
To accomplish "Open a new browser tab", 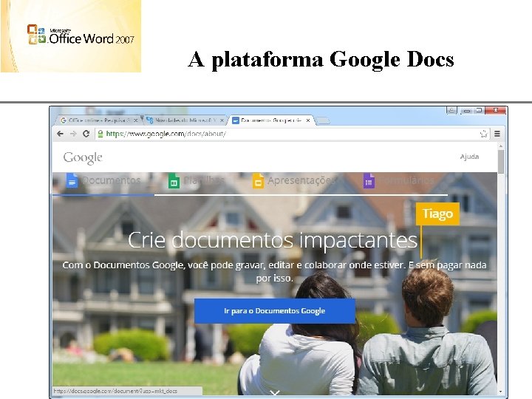I will [323, 120].
